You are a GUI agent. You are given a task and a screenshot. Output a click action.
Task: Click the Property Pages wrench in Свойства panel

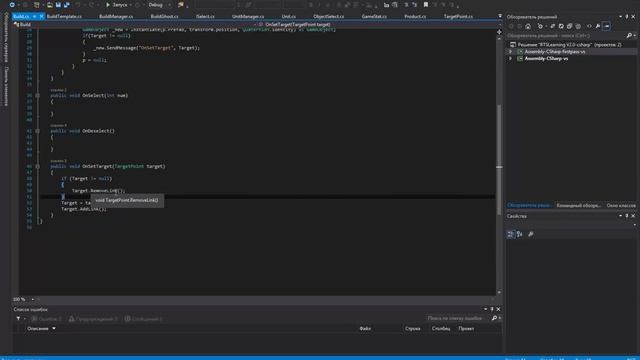click(531, 234)
